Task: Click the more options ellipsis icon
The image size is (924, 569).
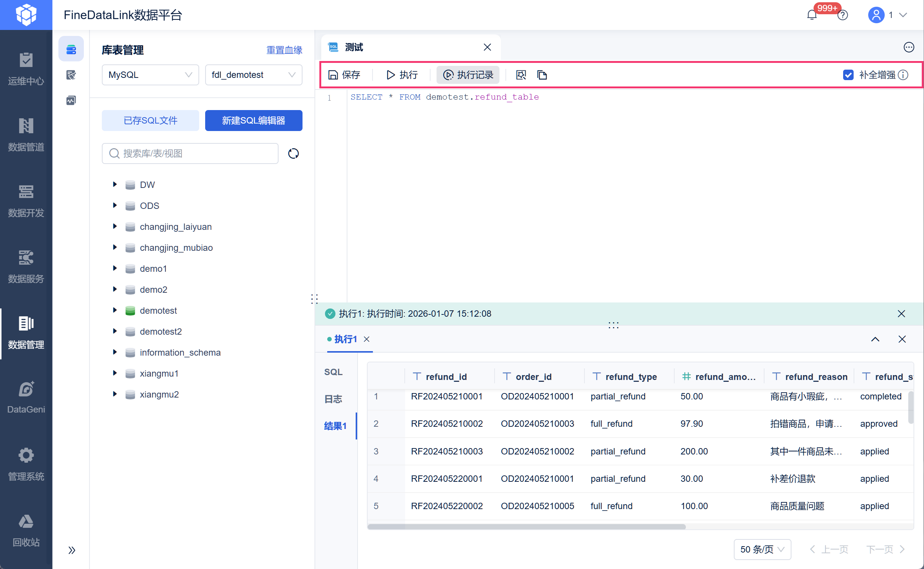Action: 909,47
